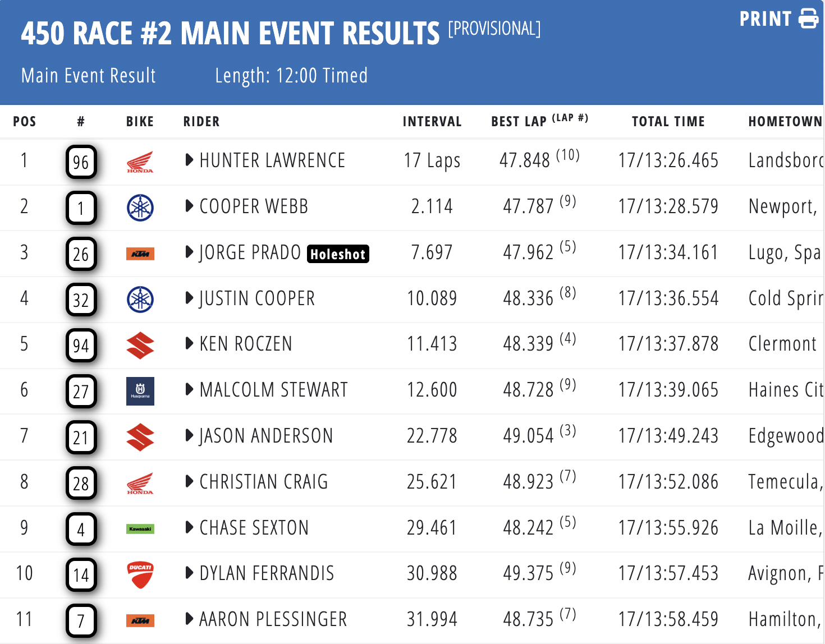Click number plate 94 badge

pos(81,346)
